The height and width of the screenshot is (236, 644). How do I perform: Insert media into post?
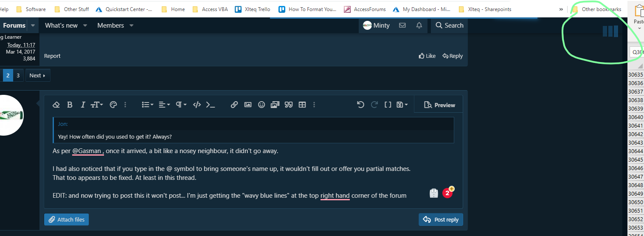tap(275, 105)
